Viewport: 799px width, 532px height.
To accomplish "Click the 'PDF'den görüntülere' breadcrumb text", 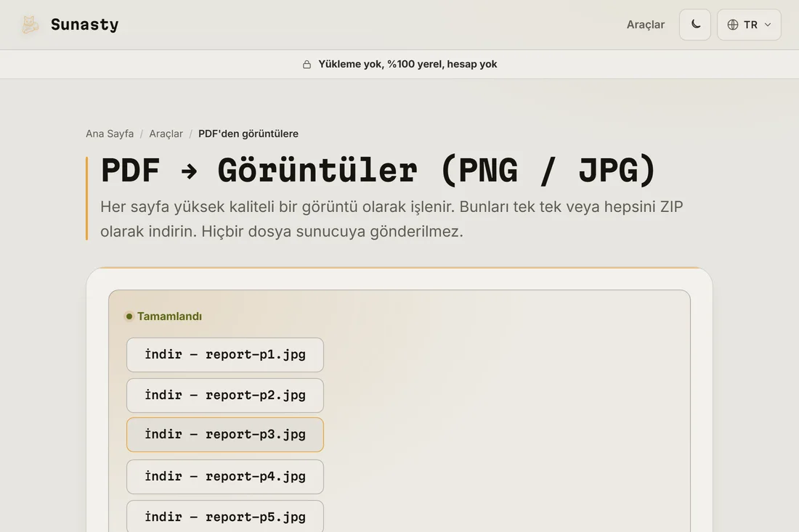I will [248, 134].
